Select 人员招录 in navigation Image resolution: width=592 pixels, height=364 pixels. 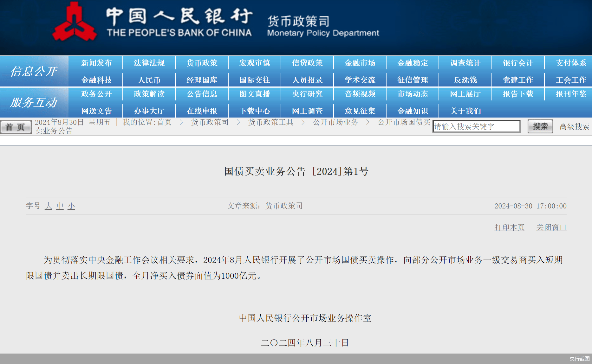click(x=307, y=80)
